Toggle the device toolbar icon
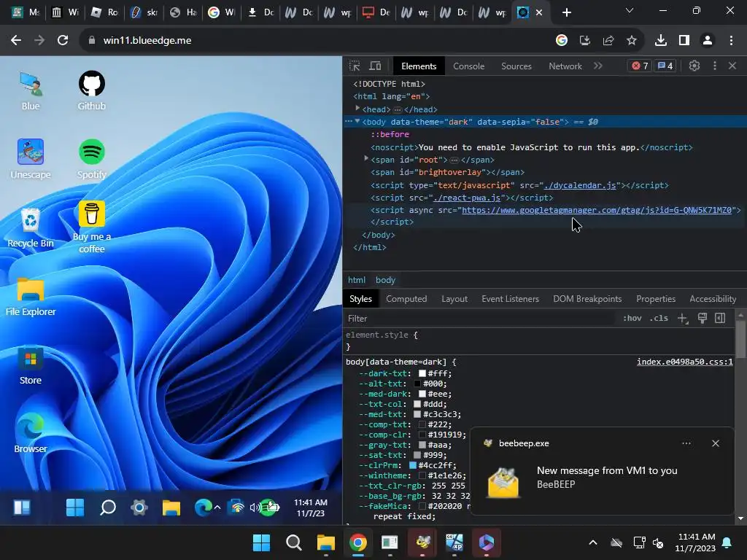Viewport: 747px width, 560px height. 376,66
